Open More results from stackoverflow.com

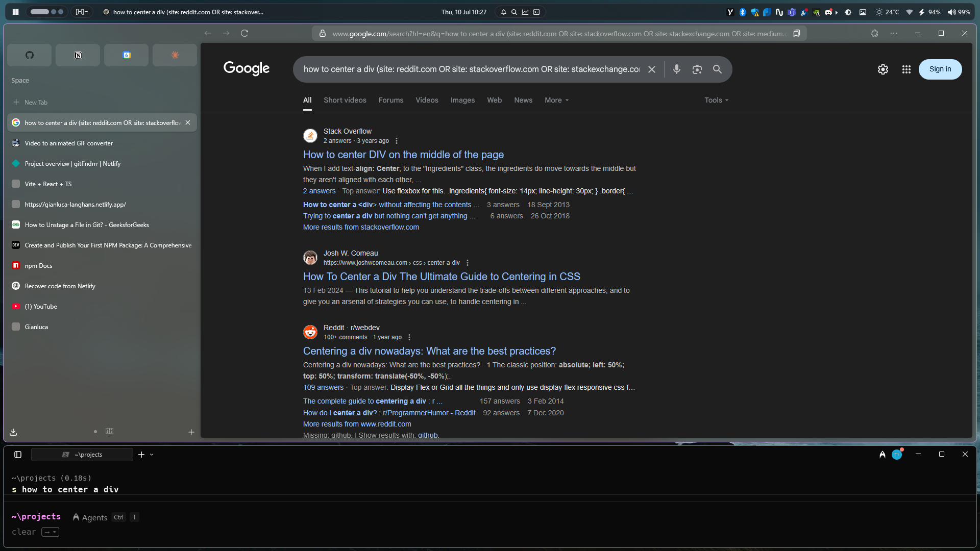pyautogui.click(x=361, y=227)
